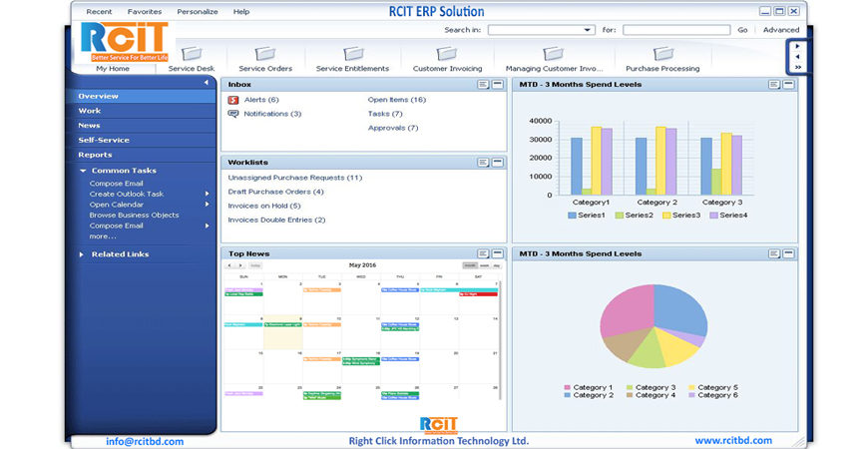Open options of the bar chart panel

pos(774,84)
